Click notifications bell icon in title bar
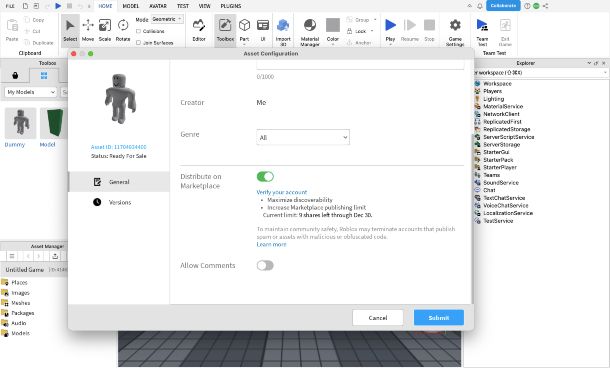This screenshot has width=610, height=381. point(480,6)
